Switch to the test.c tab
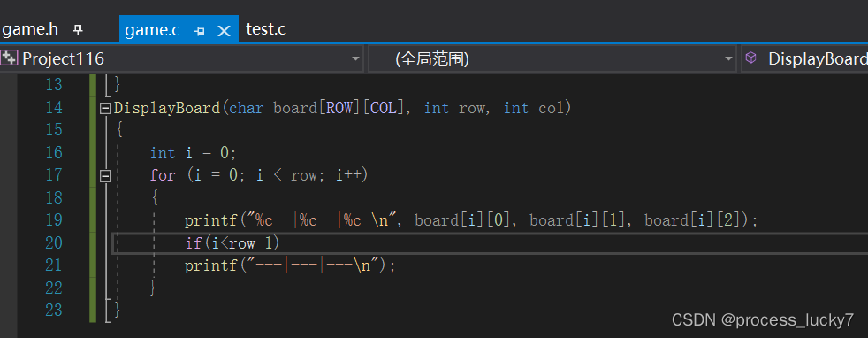This screenshot has width=868, height=338. (x=266, y=29)
